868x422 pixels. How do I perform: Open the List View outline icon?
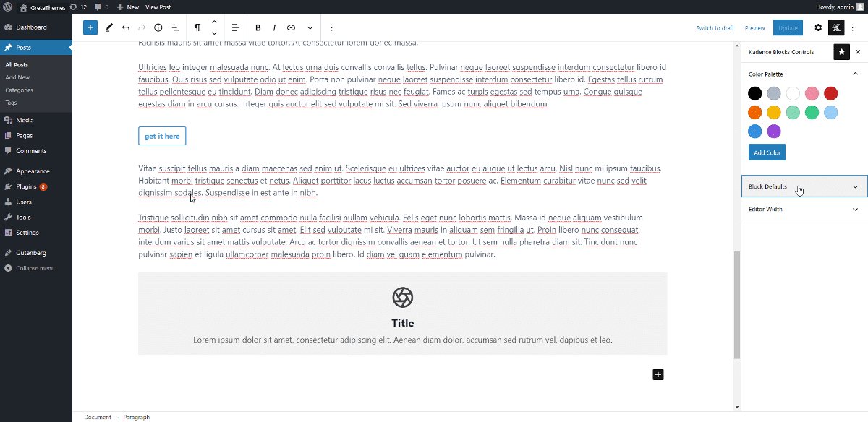174,27
